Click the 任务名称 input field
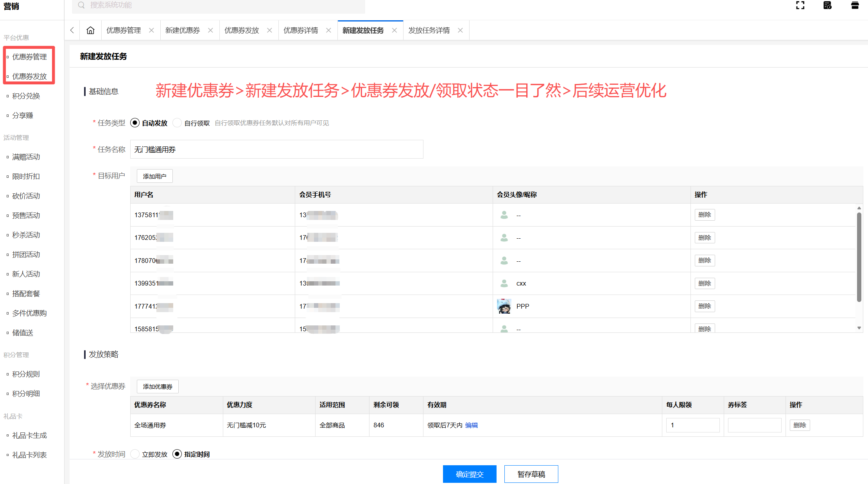The width and height of the screenshot is (868, 484). [276, 150]
